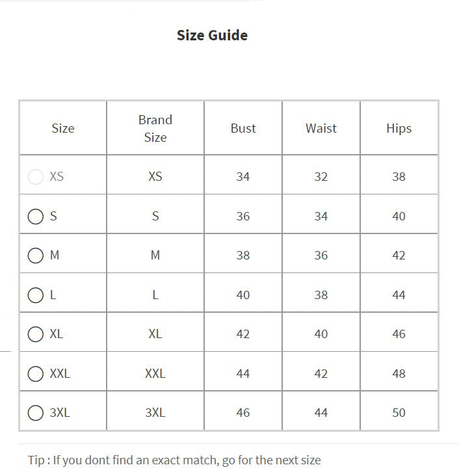Click the Waist column header
The width and height of the screenshot is (459, 476).
321,129
